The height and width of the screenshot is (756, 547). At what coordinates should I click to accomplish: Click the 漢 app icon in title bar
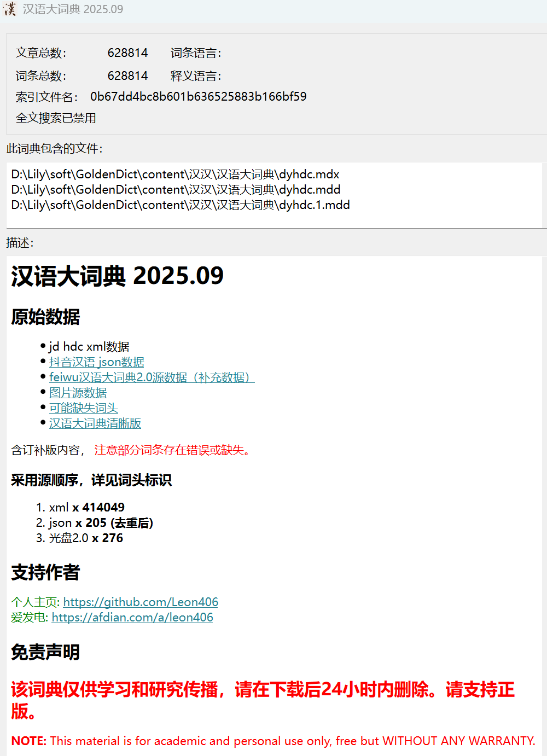click(10, 9)
